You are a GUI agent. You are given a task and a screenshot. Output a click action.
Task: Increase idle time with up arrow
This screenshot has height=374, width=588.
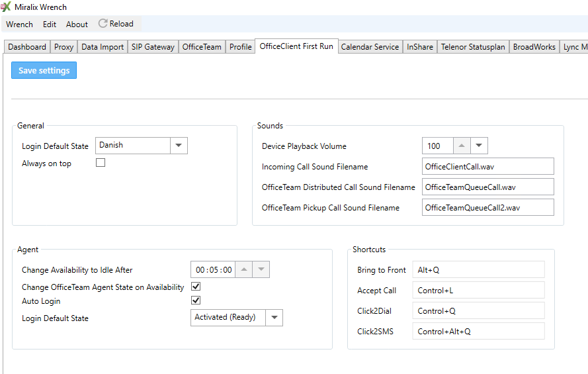(244, 269)
